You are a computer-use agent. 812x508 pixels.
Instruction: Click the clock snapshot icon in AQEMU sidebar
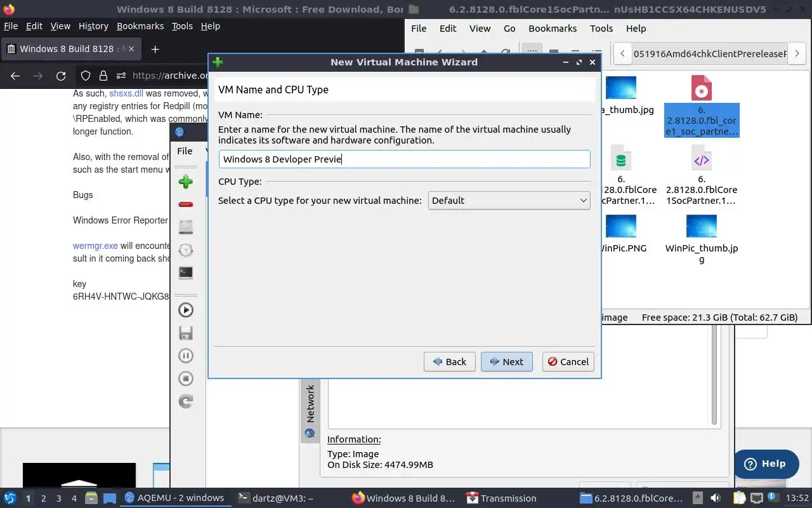click(x=186, y=250)
